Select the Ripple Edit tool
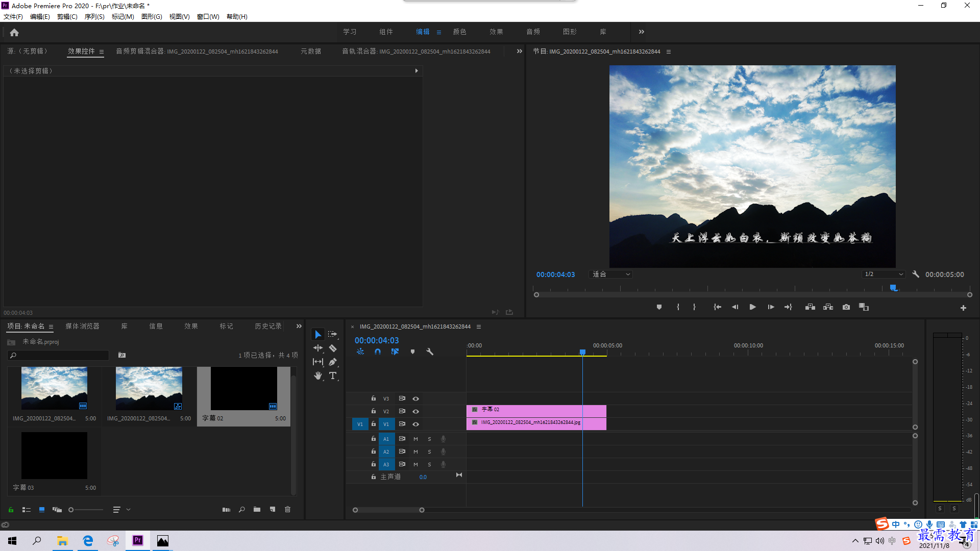The width and height of the screenshot is (980, 551). [318, 348]
